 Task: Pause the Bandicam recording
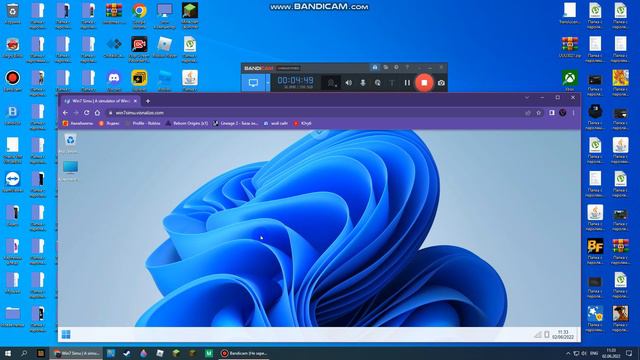[407, 83]
